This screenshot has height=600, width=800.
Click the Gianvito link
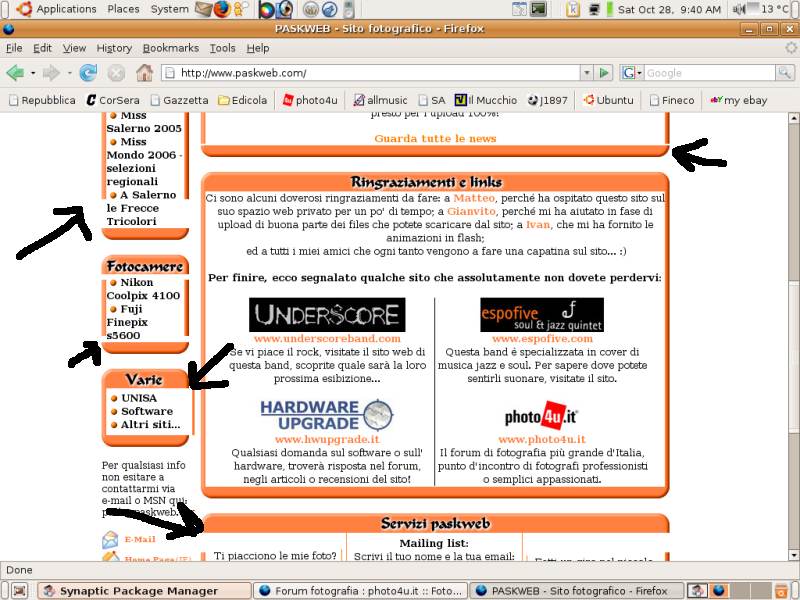click(x=471, y=211)
